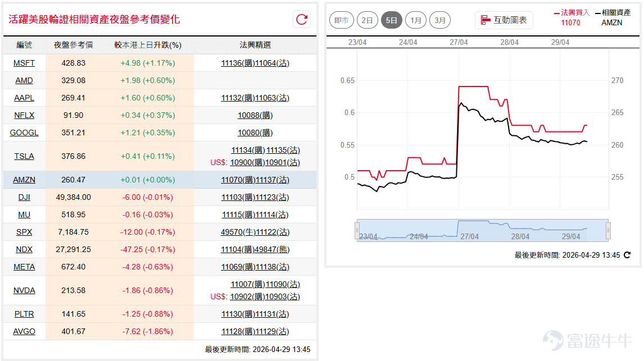The image size is (644, 361).
Task: Open the TSLA ticker link
Action: [x=24, y=156]
